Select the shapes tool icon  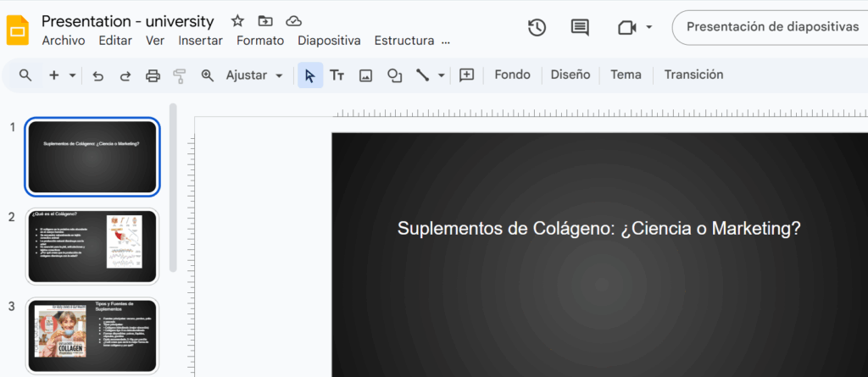[x=394, y=75]
